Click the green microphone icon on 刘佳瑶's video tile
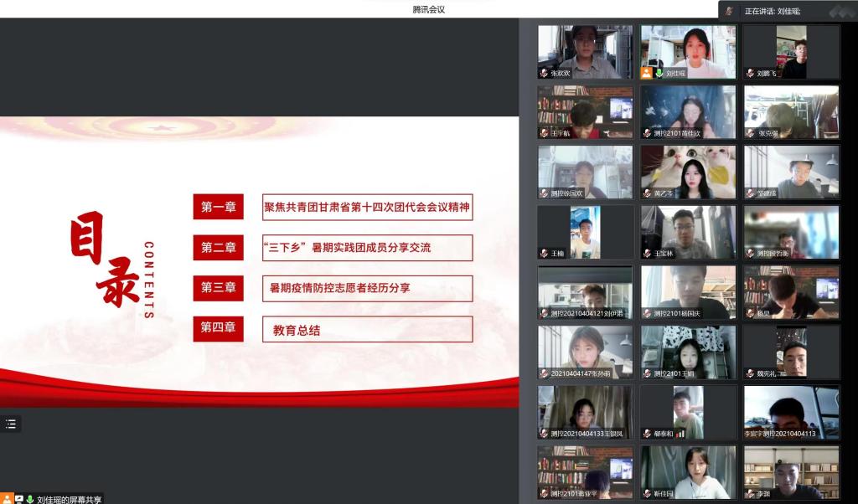This screenshot has width=858, height=504. [x=659, y=73]
